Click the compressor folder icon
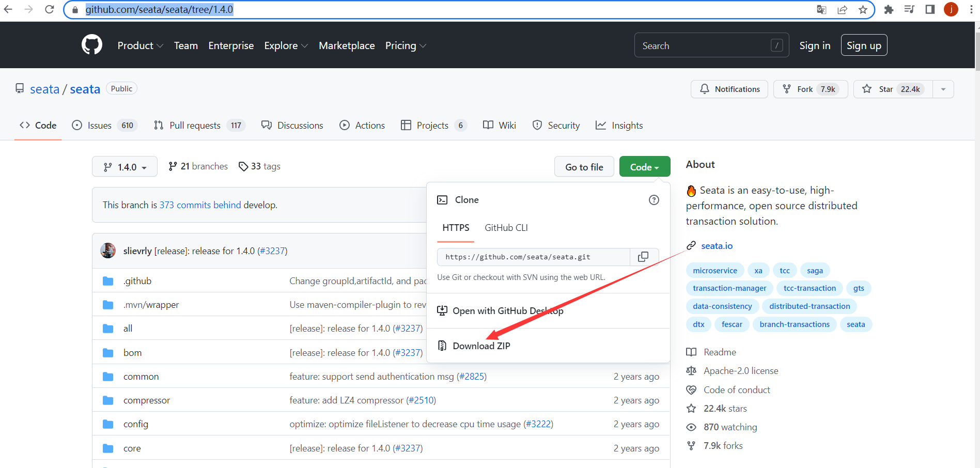The height and width of the screenshot is (468, 980). coord(108,400)
